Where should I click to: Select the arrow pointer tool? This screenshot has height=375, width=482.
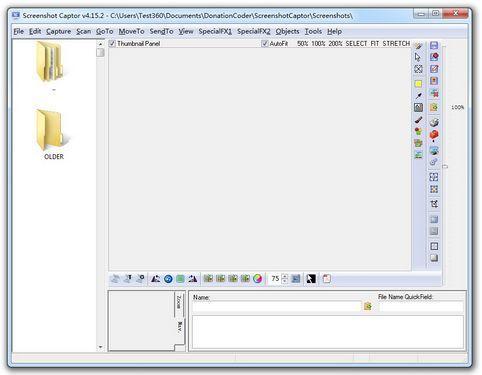click(418, 57)
